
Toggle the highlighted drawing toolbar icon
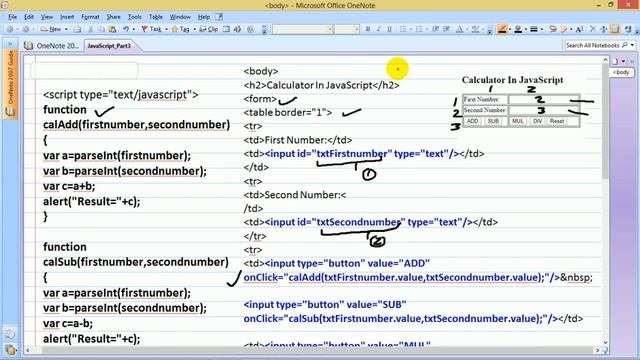[x=615, y=29]
